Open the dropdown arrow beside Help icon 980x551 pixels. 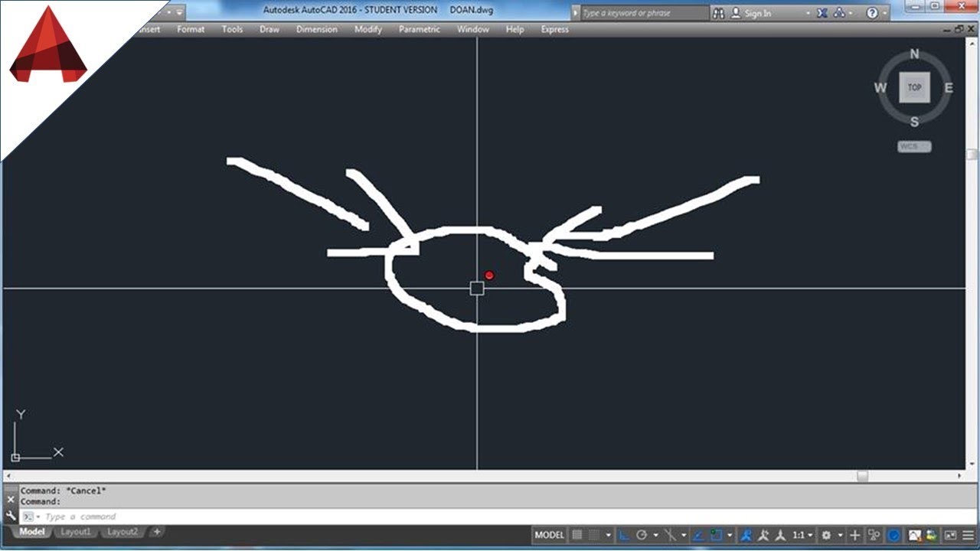coord(886,13)
